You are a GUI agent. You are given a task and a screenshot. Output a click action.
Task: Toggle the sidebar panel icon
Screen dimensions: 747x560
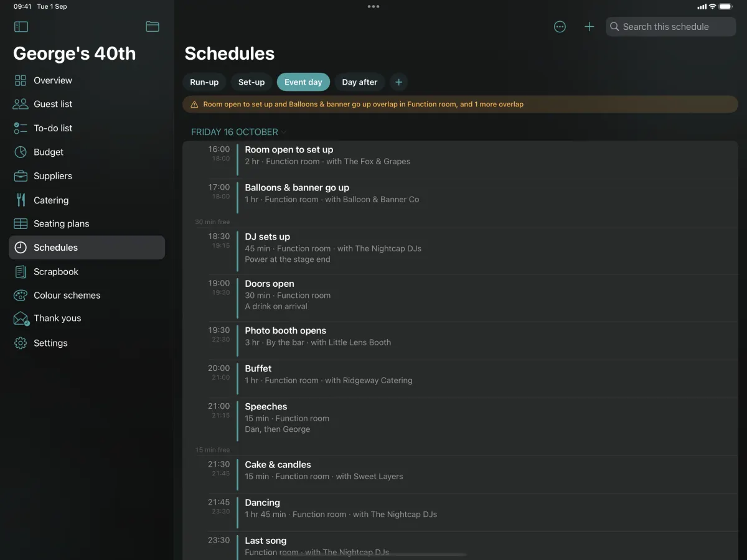(21, 27)
